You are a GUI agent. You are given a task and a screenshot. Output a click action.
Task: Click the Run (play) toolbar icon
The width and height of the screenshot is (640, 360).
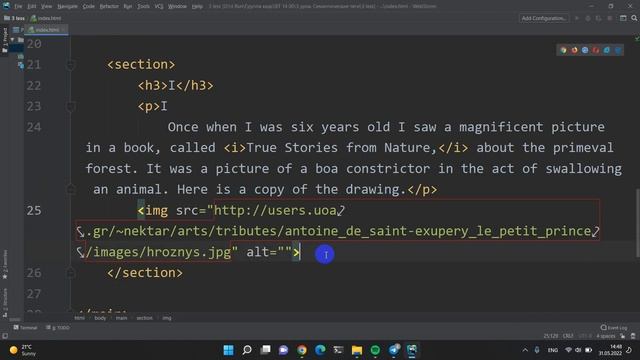click(x=577, y=18)
